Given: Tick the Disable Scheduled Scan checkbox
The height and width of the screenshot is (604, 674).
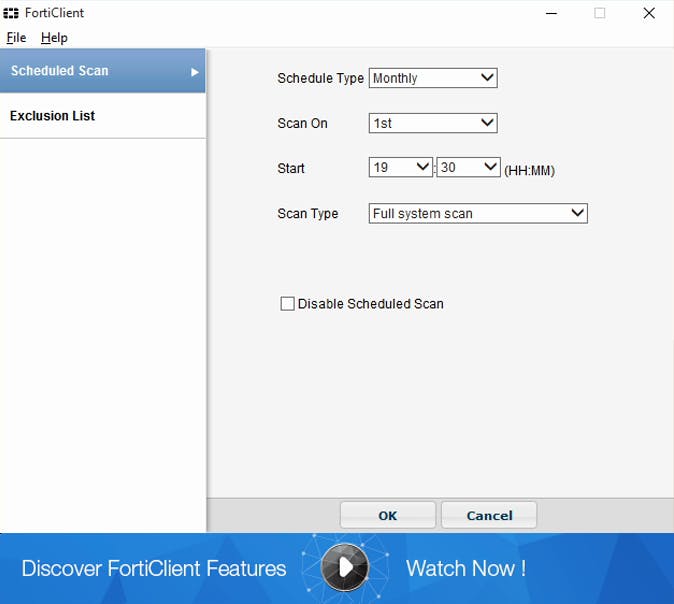Looking at the screenshot, I should (x=287, y=304).
